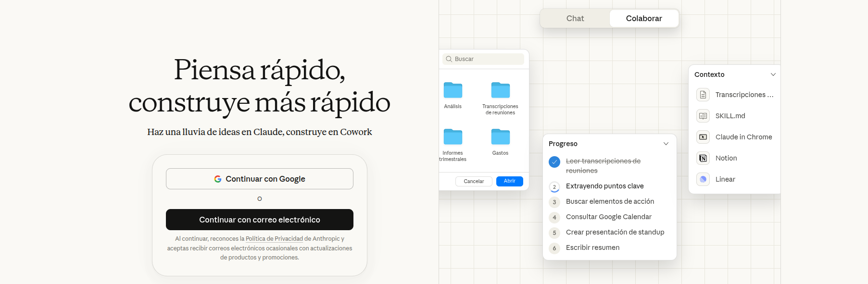This screenshot has height=284, width=868.
Task: Toggle the completed checkmark for Leer transcripciones
Action: pos(554,162)
